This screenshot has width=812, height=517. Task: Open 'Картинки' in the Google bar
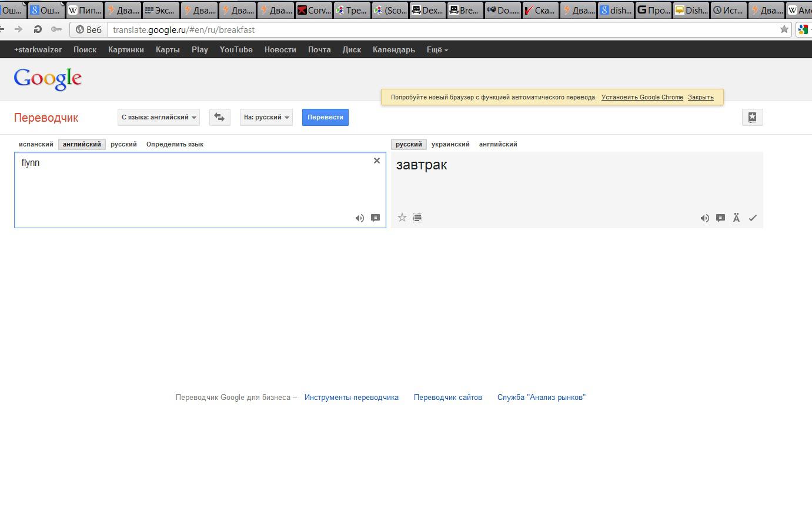pyautogui.click(x=126, y=49)
